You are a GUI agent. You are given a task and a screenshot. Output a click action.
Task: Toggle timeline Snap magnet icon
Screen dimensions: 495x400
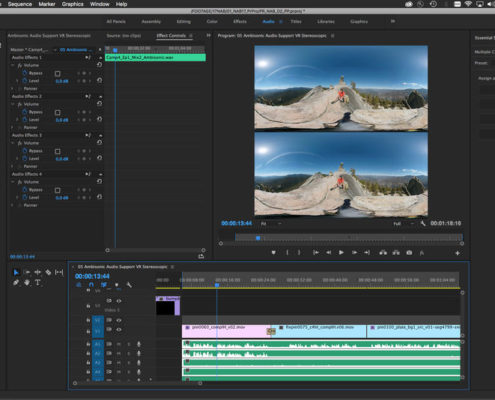[91, 285]
